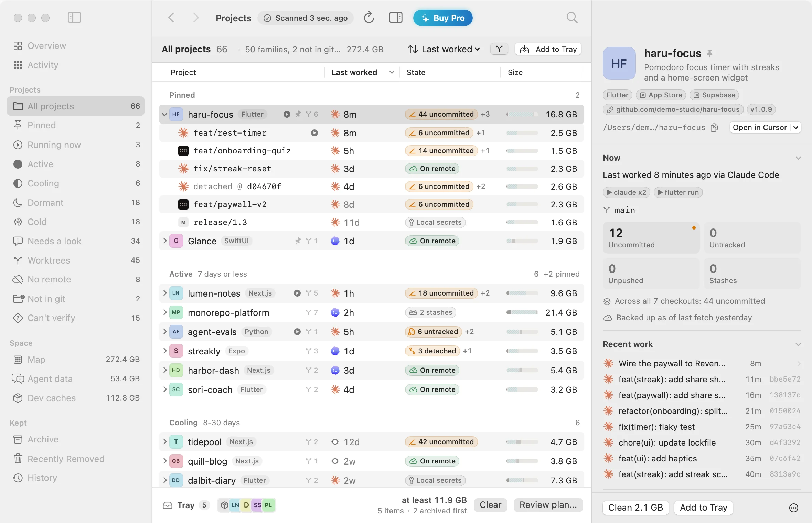Image resolution: width=812 pixels, height=523 pixels.
Task: Collapse the Recent work section
Action: [798, 344]
